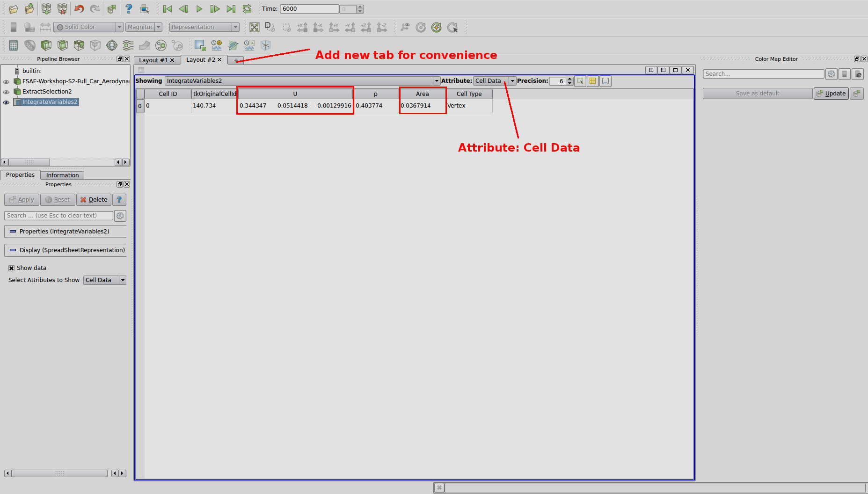Set view direction to +Y
The width and height of the screenshot is (868, 494).
[x=334, y=27]
